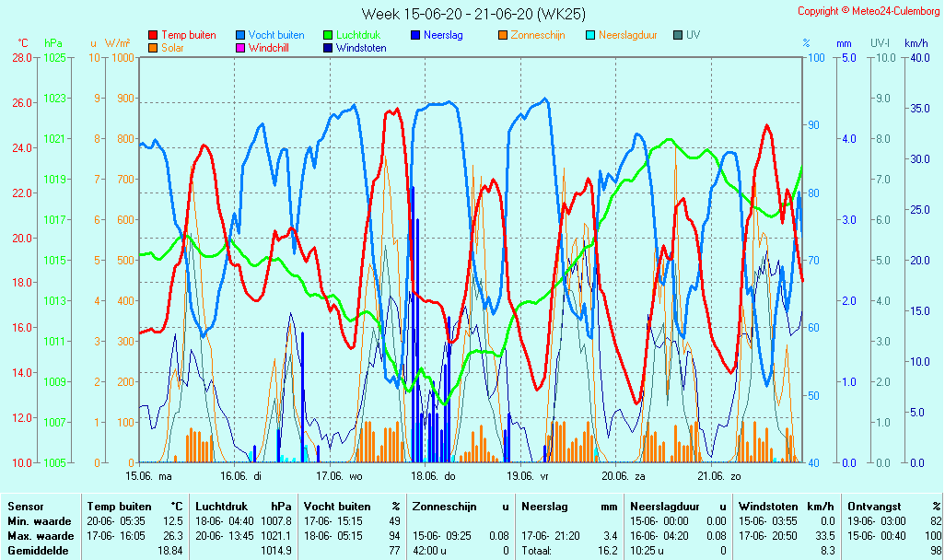This screenshot has width=945, height=560.
Task: Click the blue Neerslag legend swatch
Action: click(415, 35)
